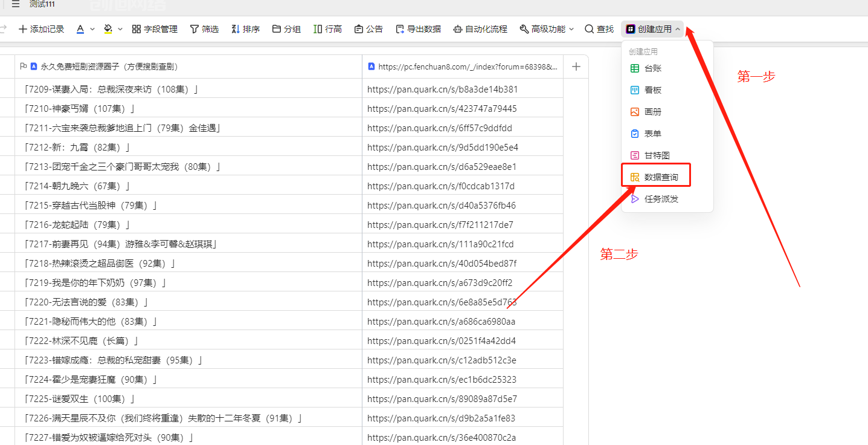This screenshot has width=868, height=445.
Task: Add a new column with plus button
Action: [576, 67]
